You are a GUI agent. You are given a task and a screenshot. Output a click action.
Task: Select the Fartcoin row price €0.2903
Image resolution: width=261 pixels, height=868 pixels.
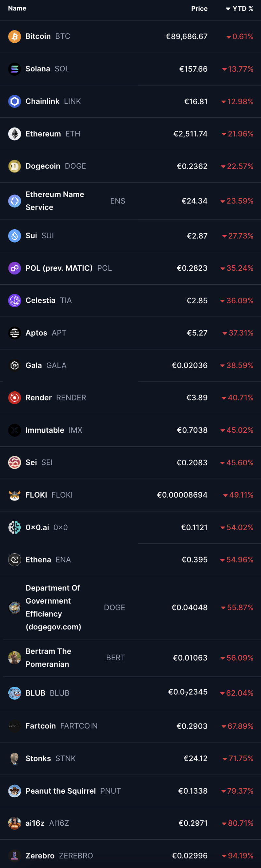coord(192,726)
